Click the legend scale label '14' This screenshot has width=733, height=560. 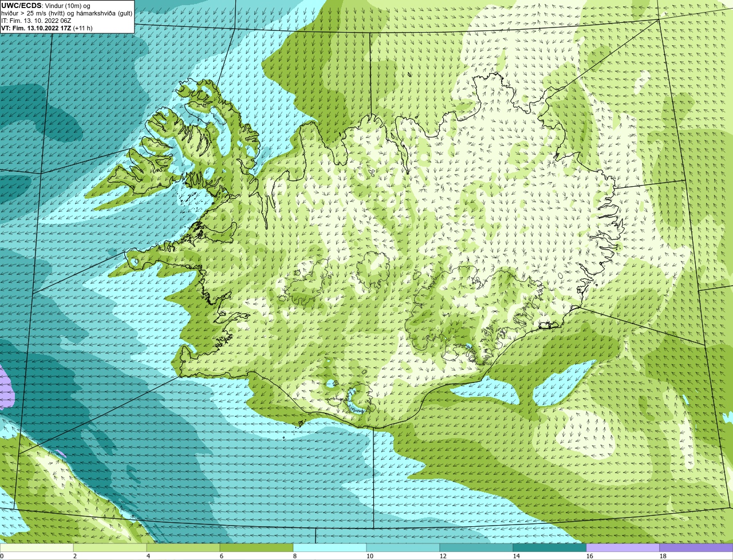pyautogui.click(x=517, y=556)
